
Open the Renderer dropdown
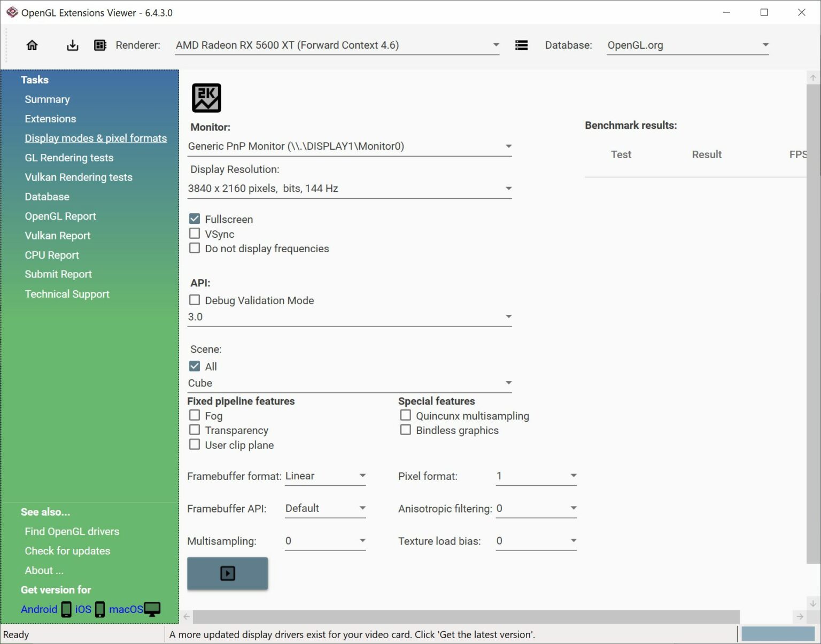[337, 45]
